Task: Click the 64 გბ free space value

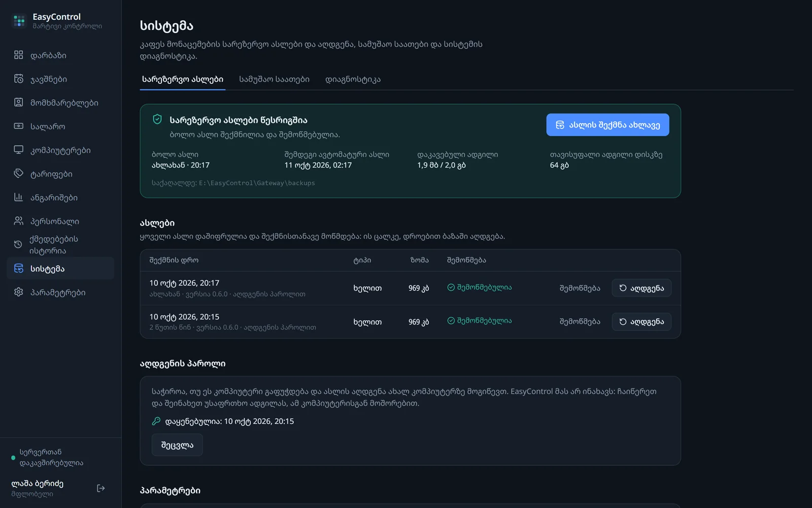Action: point(559,165)
